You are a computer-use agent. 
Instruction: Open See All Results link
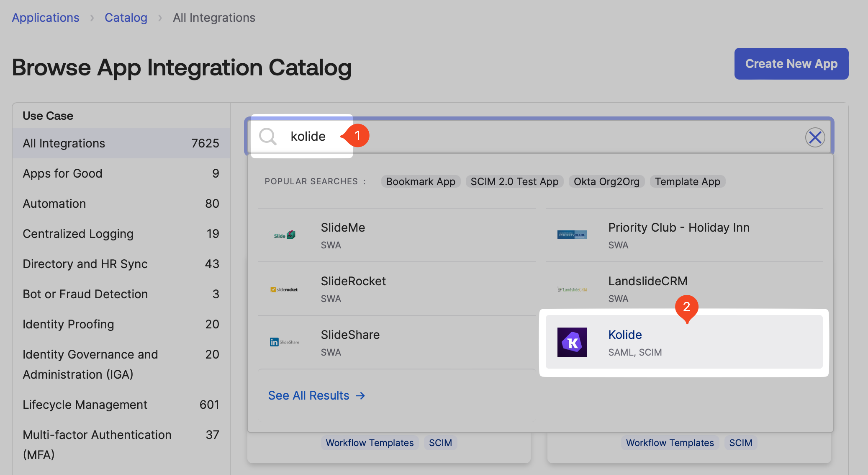point(316,395)
